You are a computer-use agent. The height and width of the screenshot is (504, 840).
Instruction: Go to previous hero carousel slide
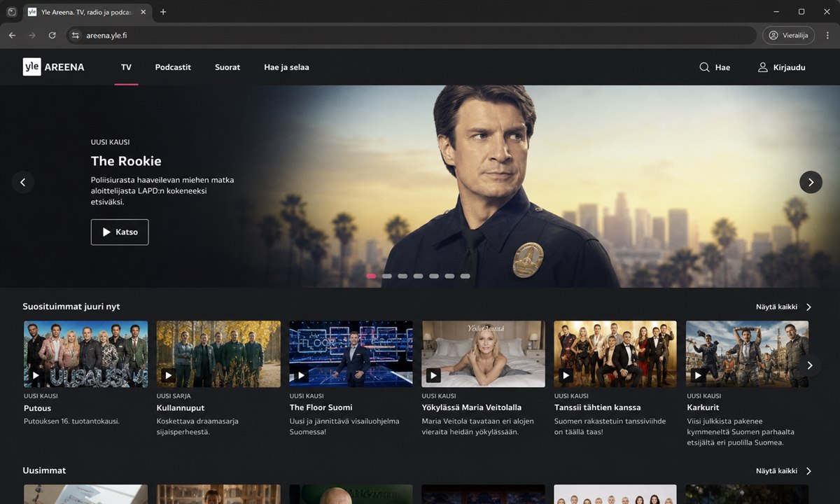pyautogui.click(x=22, y=182)
